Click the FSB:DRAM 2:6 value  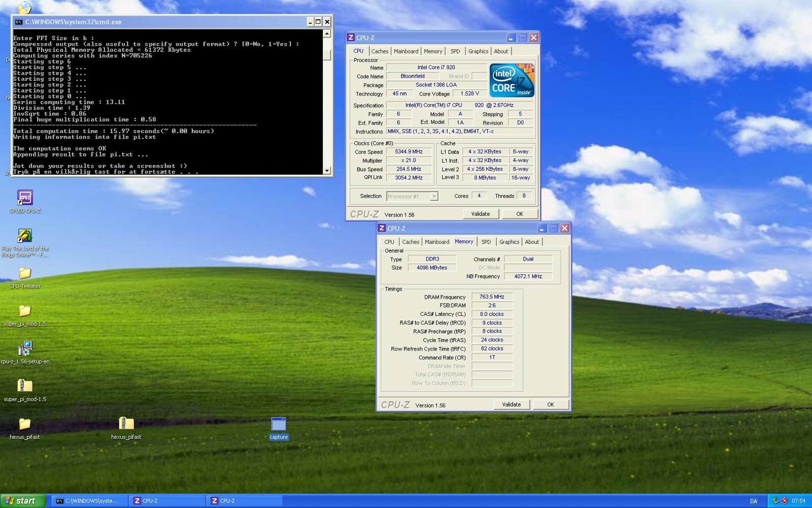[x=492, y=305]
